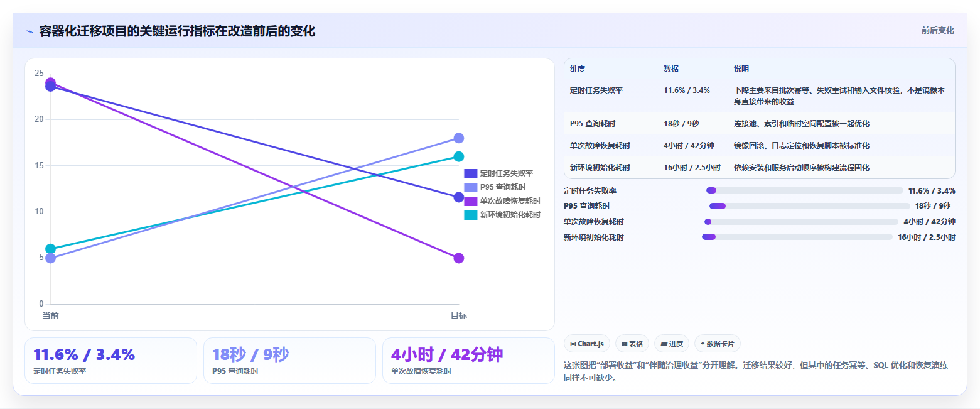Click the P95 查询耗时 progress bar
Screen dimensions: 980x409
coord(810,206)
